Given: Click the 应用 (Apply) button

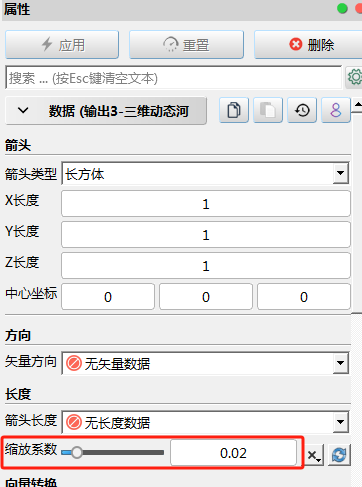Looking at the screenshot, I should point(62,45).
